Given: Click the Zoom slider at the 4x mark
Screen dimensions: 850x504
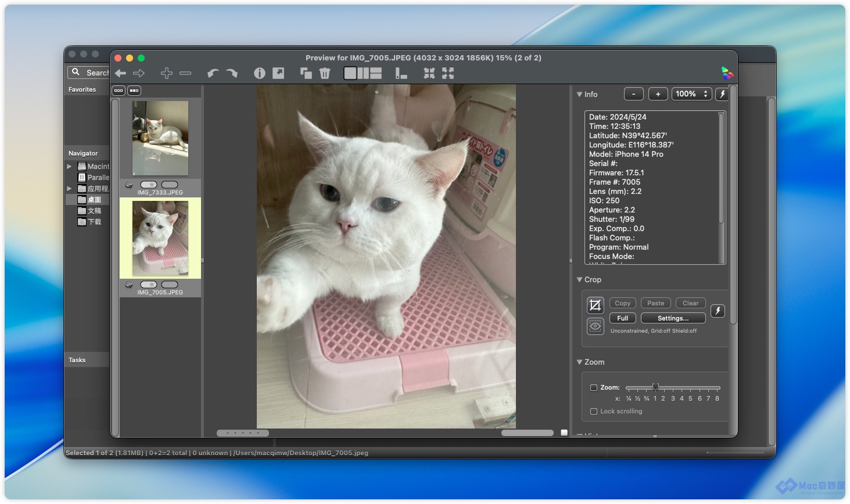Looking at the screenshot, I should (x=682, y=388).
